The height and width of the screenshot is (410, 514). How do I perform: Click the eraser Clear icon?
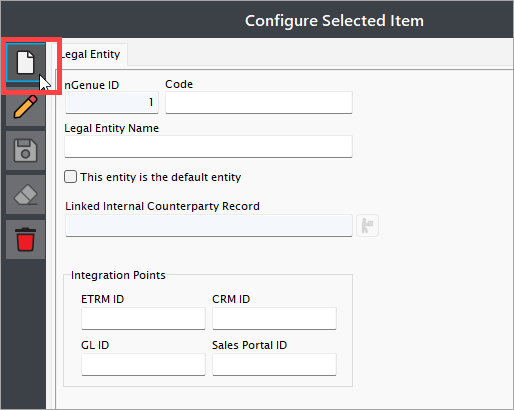[x=26, y=195]
